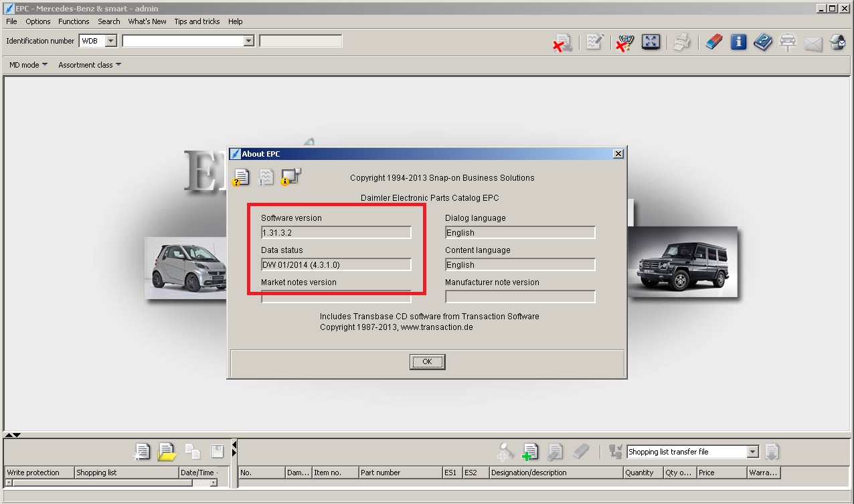Viewport: 854px width, 504px height.
Task: Click the delete vehicle document icon with red X
Action: pyautogui.click(x=562, y=43)
